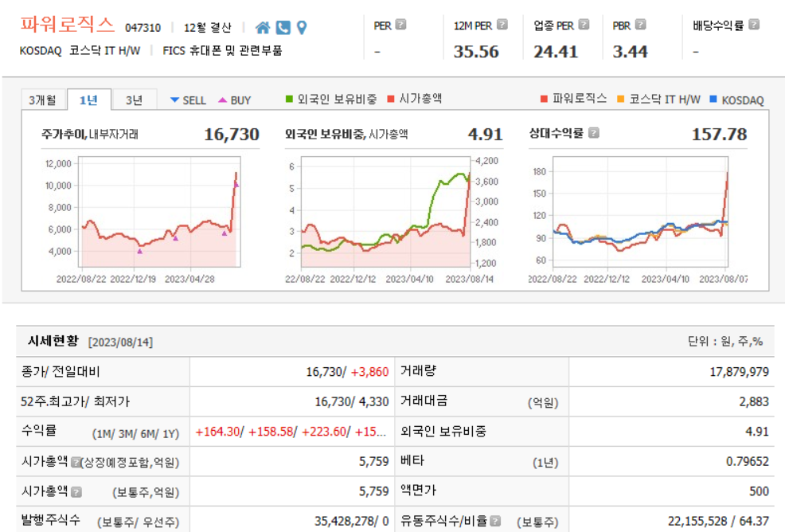Switch chart period to 3년 tab

point(135,100)
